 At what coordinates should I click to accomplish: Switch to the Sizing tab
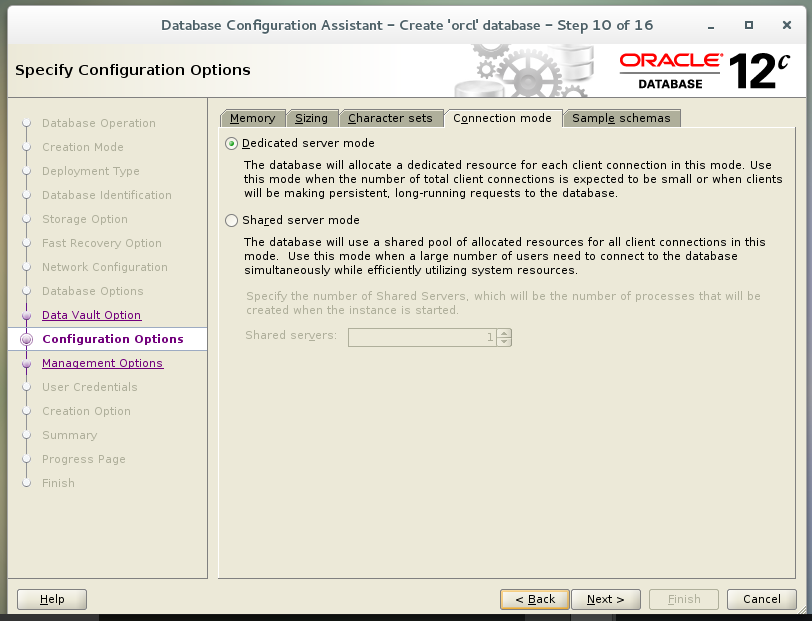[x=312, y=117]
